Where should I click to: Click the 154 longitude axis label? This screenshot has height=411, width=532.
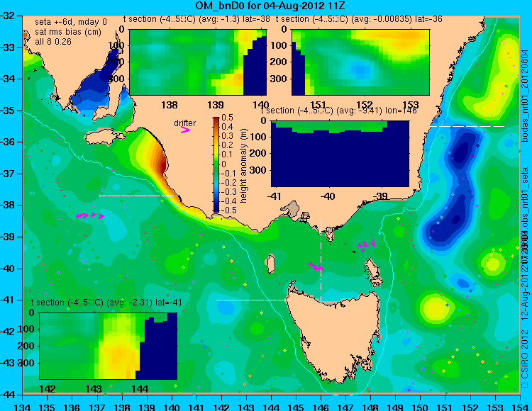pyautogui.click(x=519, y=407)
